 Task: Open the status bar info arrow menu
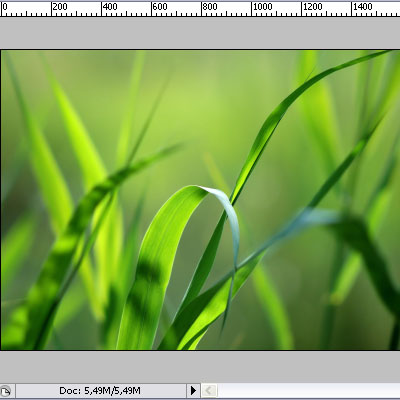[x=193, y=390]
